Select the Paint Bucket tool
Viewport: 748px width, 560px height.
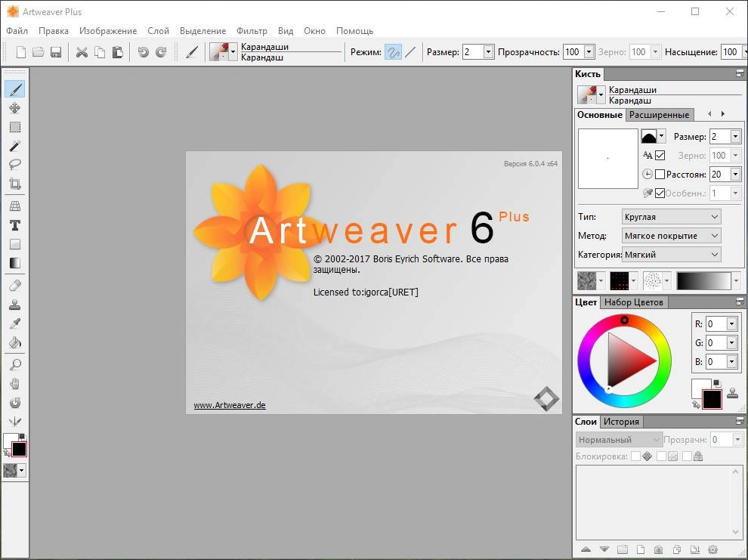(15, 342)
